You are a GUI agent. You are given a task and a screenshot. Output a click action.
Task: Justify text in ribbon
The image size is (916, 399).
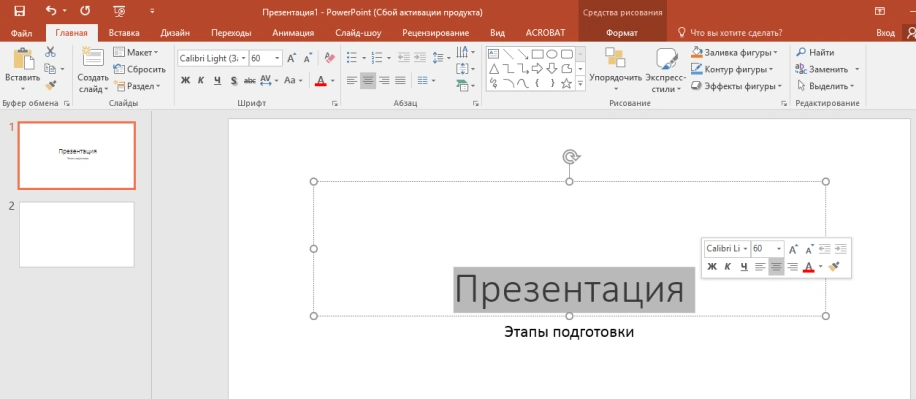pyautogui.click(x=401, y=81)
